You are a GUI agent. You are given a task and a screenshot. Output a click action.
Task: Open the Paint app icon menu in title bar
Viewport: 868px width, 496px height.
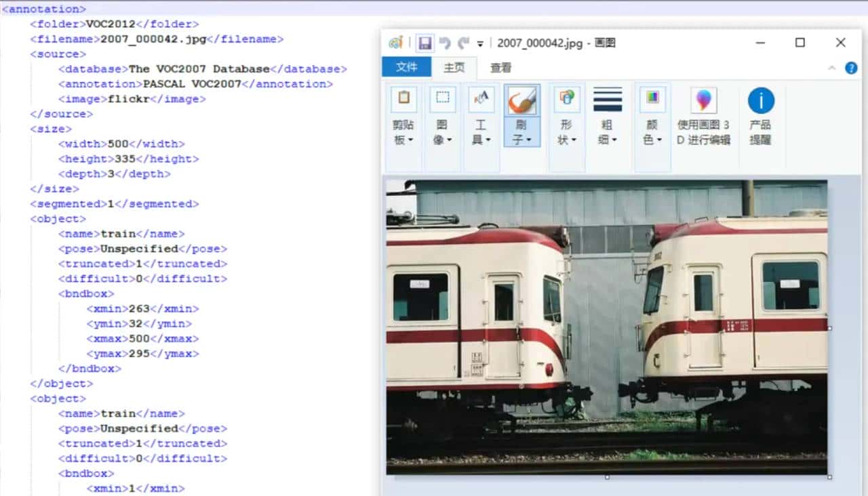[395, 43]
